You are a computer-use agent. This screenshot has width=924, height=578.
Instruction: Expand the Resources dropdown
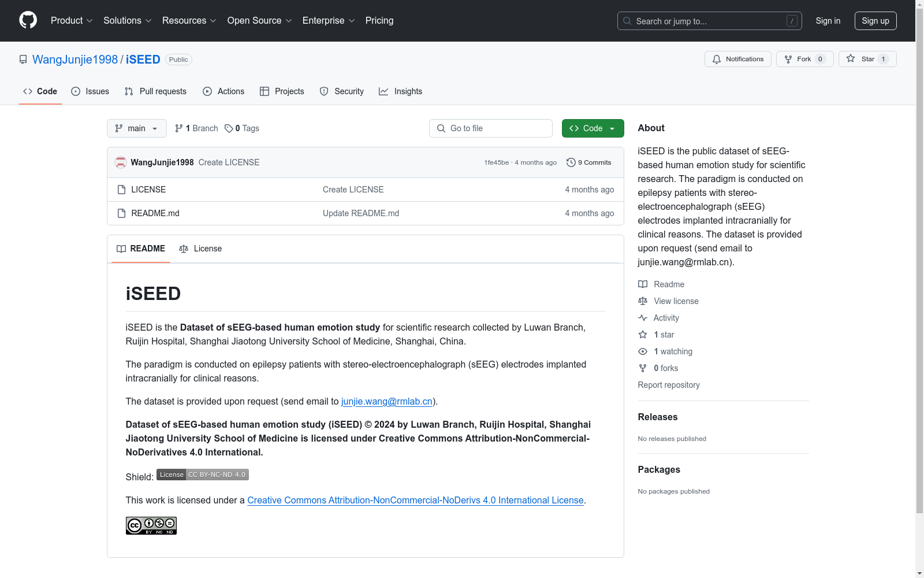pos(189,21)
